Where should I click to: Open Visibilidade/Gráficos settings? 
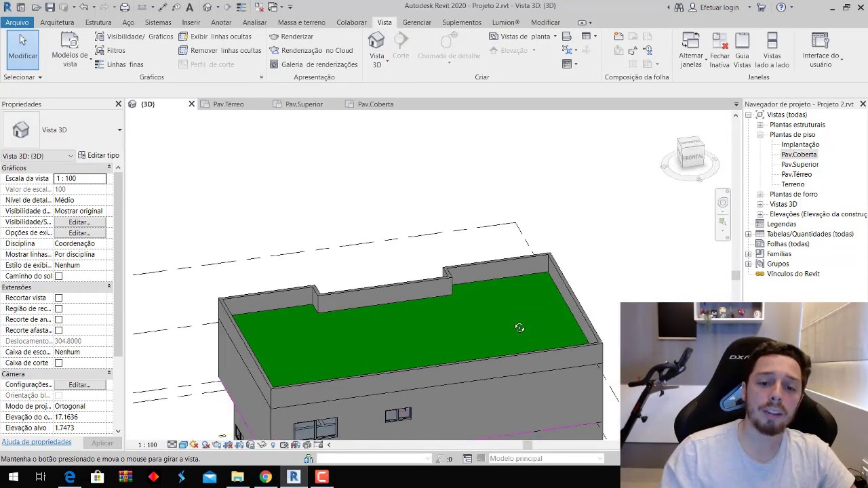click(x=134, y=37)
